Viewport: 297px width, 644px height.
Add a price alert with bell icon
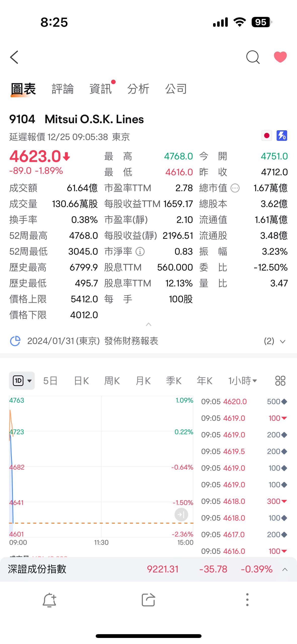click(x=49, y=600)
